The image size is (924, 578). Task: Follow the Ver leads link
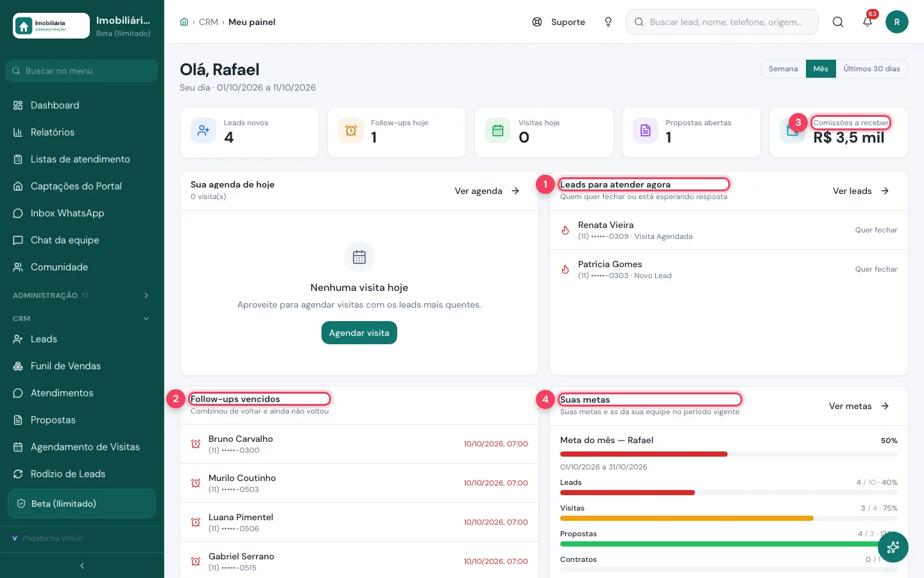tap(861, 191)
